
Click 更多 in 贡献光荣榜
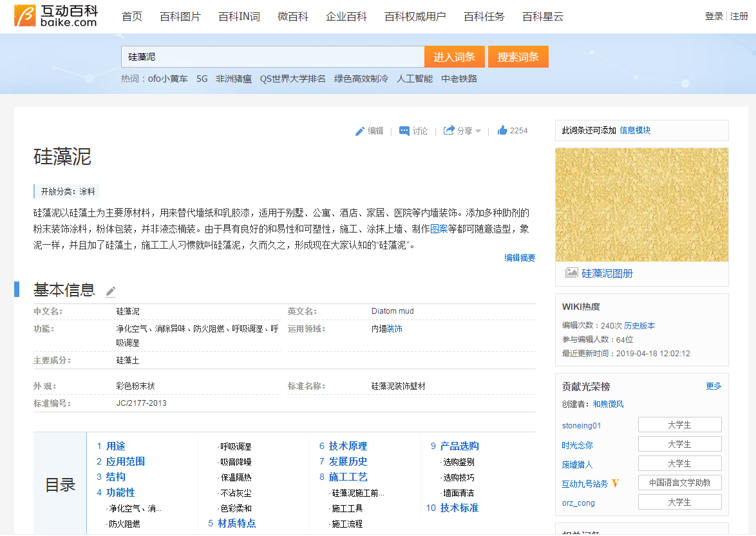pos(713,386)
